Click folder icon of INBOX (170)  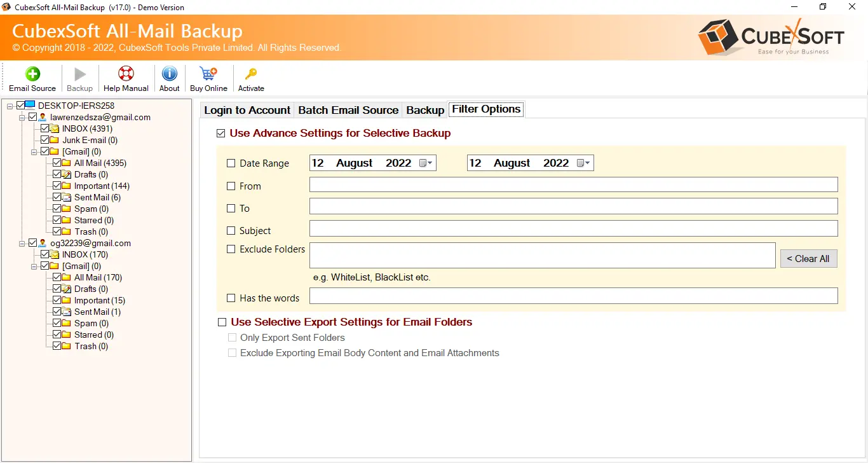click(55, 254)
